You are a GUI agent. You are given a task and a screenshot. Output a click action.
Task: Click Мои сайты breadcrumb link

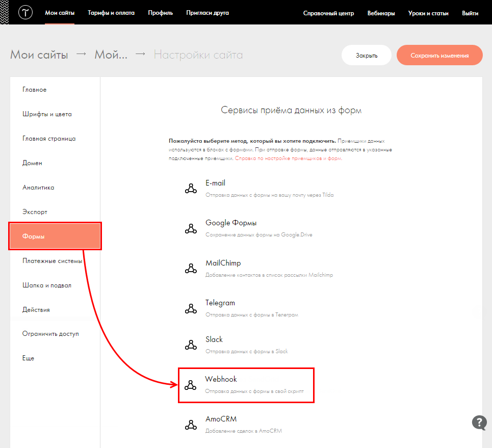tap(39, 55)
